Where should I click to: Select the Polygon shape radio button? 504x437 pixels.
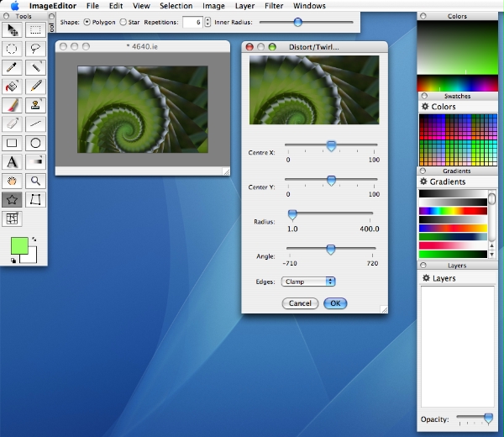click(87, 21)
